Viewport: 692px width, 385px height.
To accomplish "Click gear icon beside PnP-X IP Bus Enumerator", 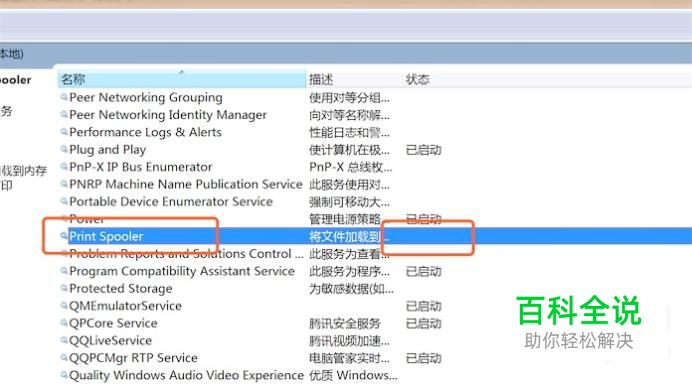I will tap(64, 167).
